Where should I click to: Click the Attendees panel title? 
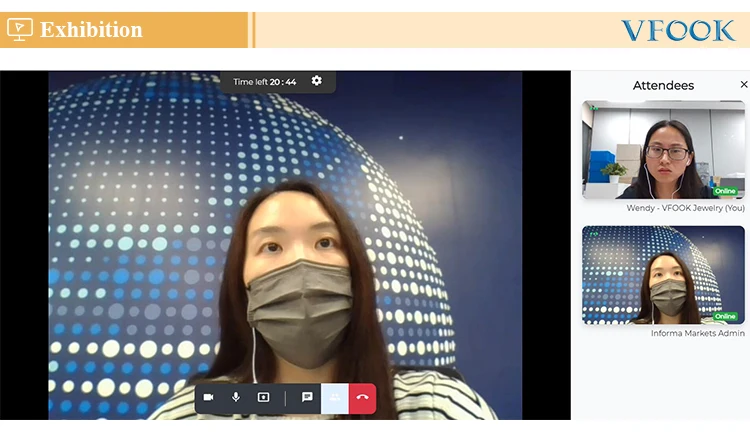point(663,85)
